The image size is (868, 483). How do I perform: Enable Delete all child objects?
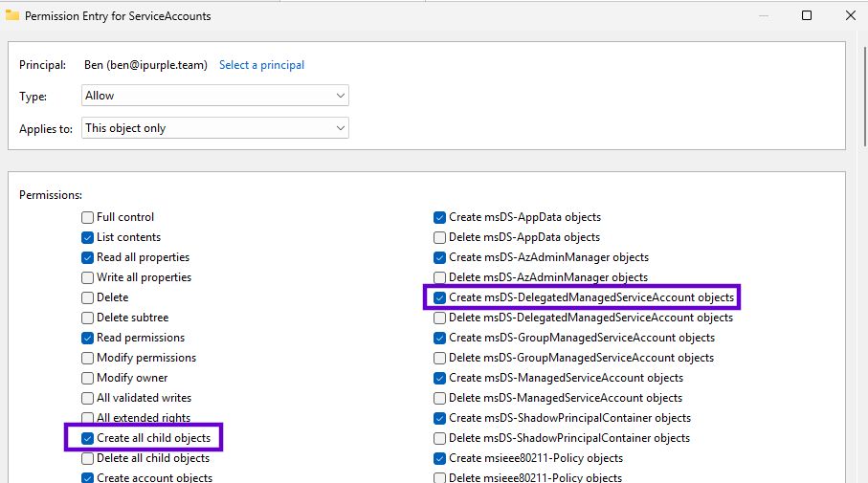click(88, 458)
